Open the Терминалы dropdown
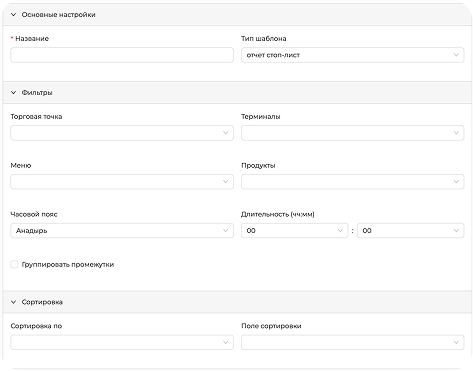473x371 pixels. pyautogui.click(x=353, y=133)
